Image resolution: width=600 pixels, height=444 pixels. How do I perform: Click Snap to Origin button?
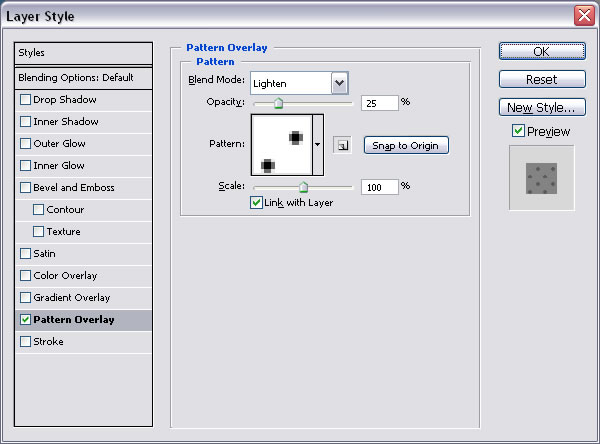pyautogui.click(x=406, y=145)
